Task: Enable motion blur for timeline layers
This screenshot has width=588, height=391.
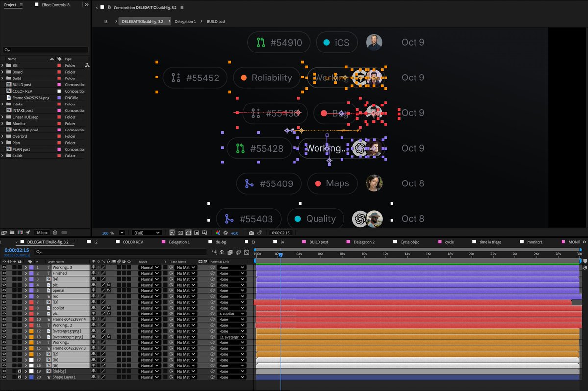Action: (x=237, y=252)
